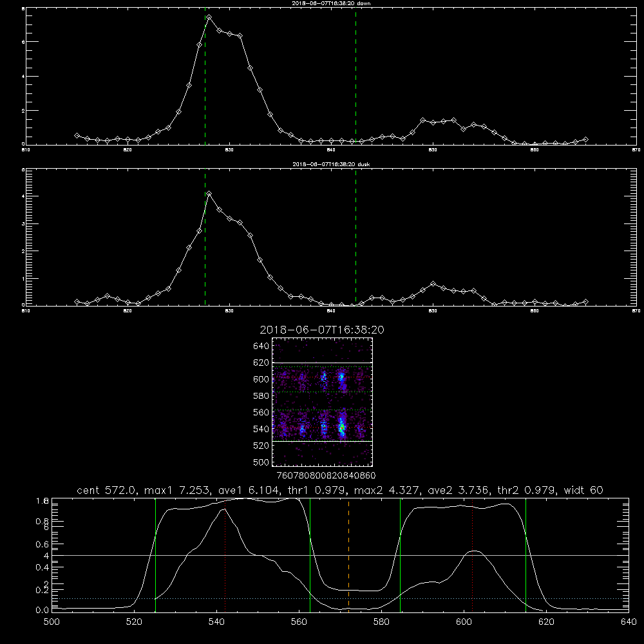Click the "2018-06-07T16:38:20 dusk" plot title
This screenshot has height=644, width=644.
(331, 164)
